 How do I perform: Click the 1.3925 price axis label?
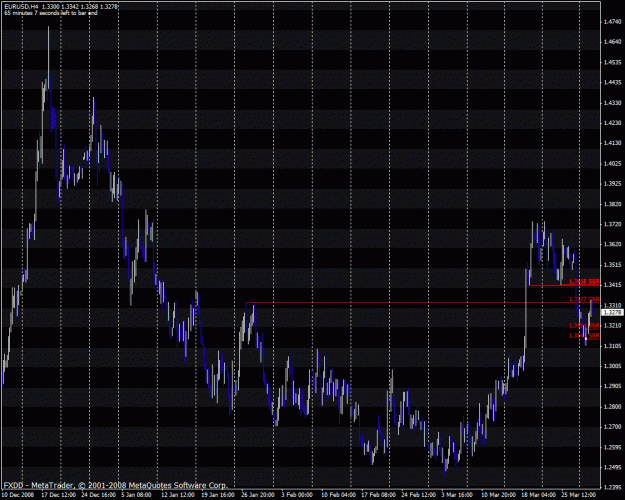click(613, 183)
